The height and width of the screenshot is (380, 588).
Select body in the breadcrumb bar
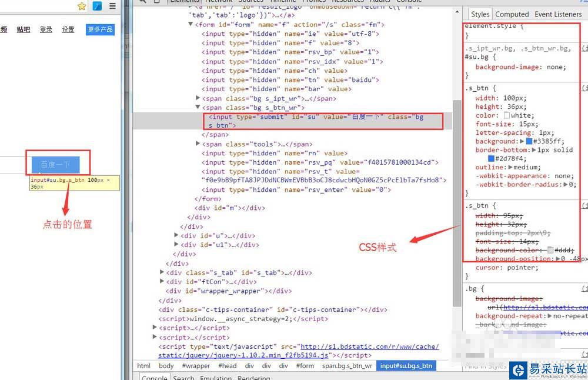point(166,366)
